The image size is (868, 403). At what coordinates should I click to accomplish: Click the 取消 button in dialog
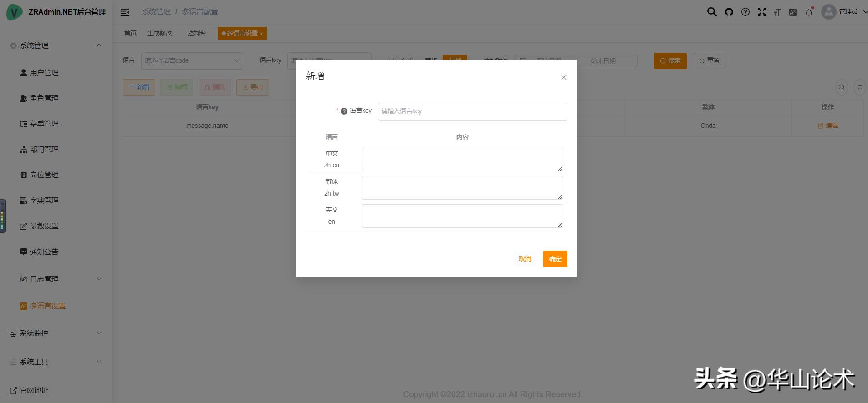tap(525, 259)
